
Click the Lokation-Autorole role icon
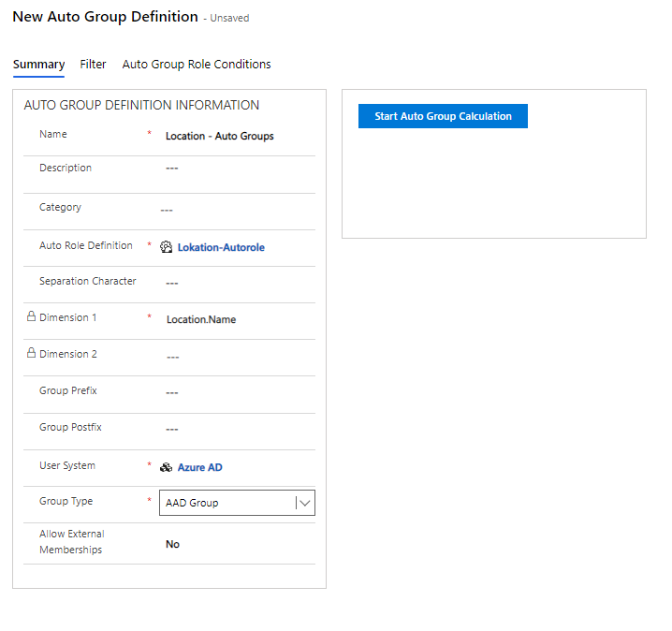[167, 247]
